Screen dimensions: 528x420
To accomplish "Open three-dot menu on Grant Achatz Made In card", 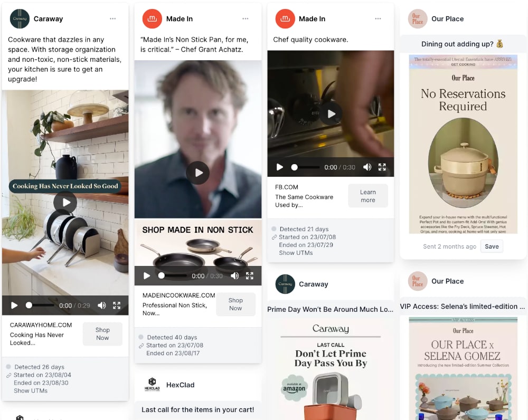I will point(246,18).
